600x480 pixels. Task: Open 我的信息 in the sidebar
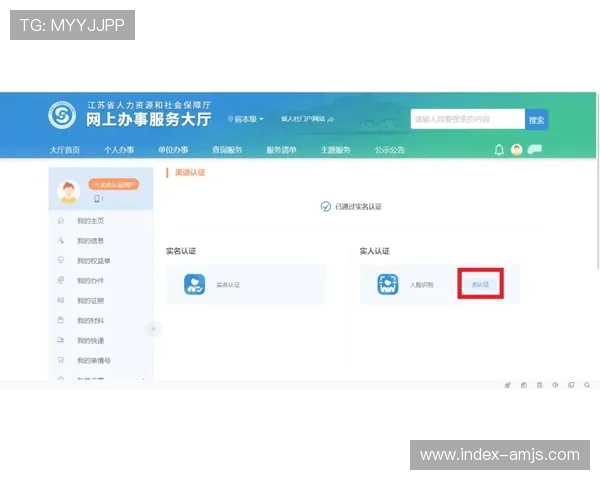pos(90,241)
